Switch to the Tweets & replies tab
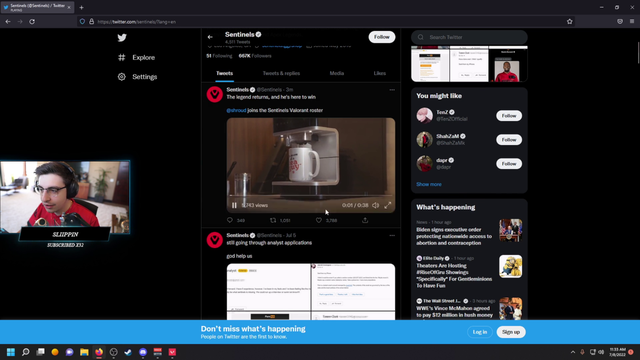 pos(281,73)
